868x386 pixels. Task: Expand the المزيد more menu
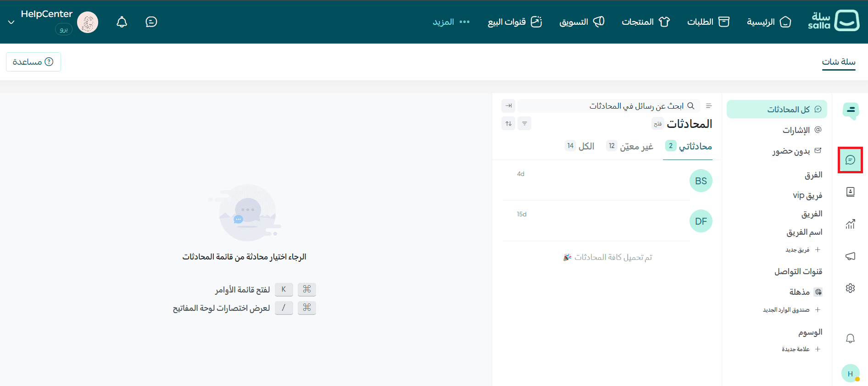point(451,22)
